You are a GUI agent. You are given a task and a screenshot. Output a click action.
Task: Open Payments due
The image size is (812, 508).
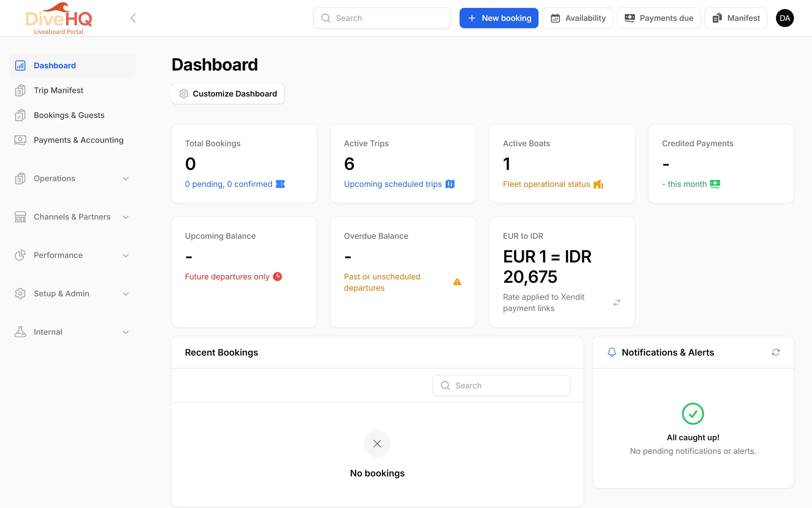point(659,18)
